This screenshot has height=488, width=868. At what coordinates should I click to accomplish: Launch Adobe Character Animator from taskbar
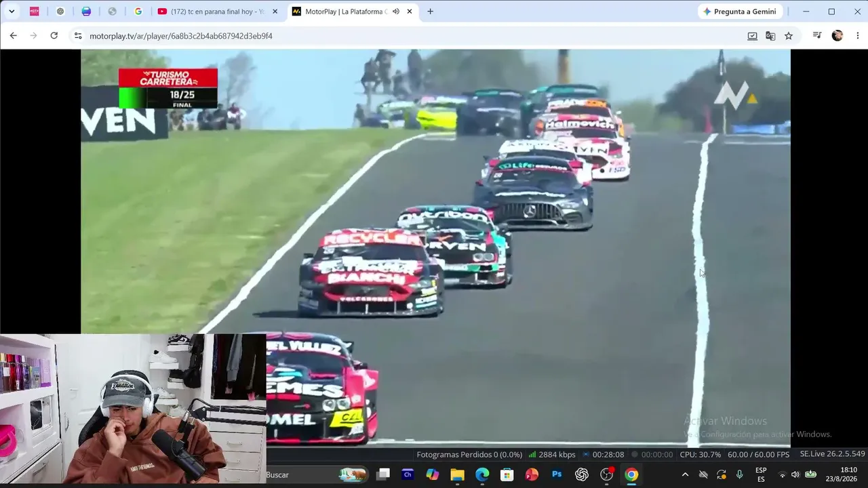point(408,474)
